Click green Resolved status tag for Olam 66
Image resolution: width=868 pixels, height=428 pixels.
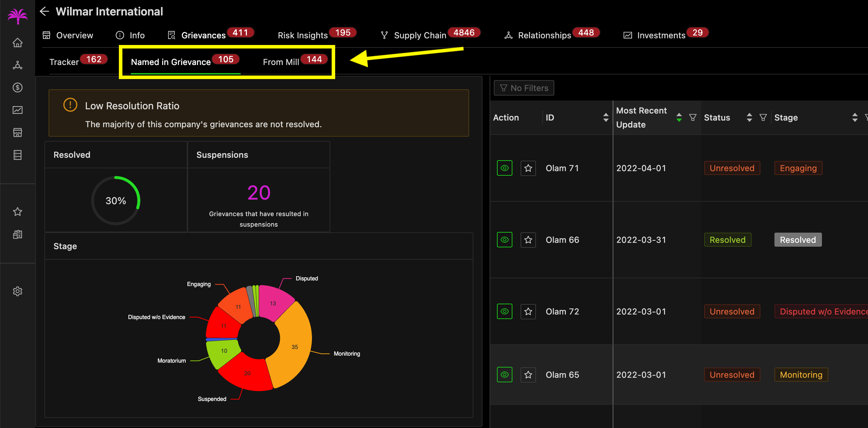point(727,240)
